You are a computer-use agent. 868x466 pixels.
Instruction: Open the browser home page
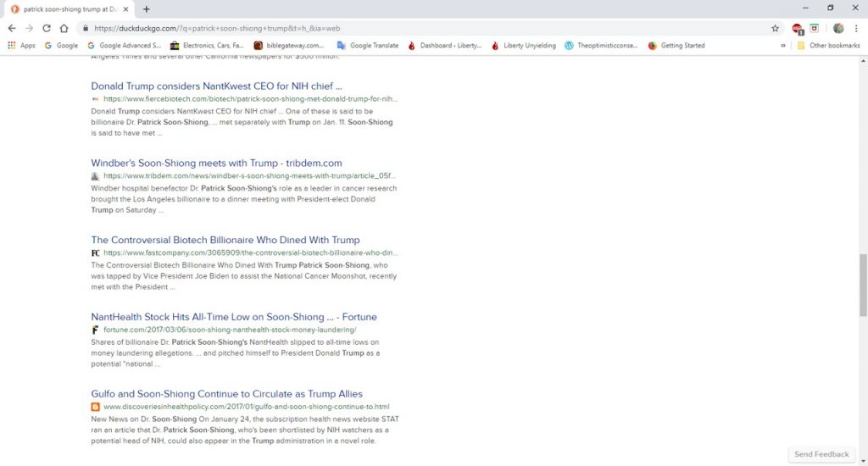[64, 28]
